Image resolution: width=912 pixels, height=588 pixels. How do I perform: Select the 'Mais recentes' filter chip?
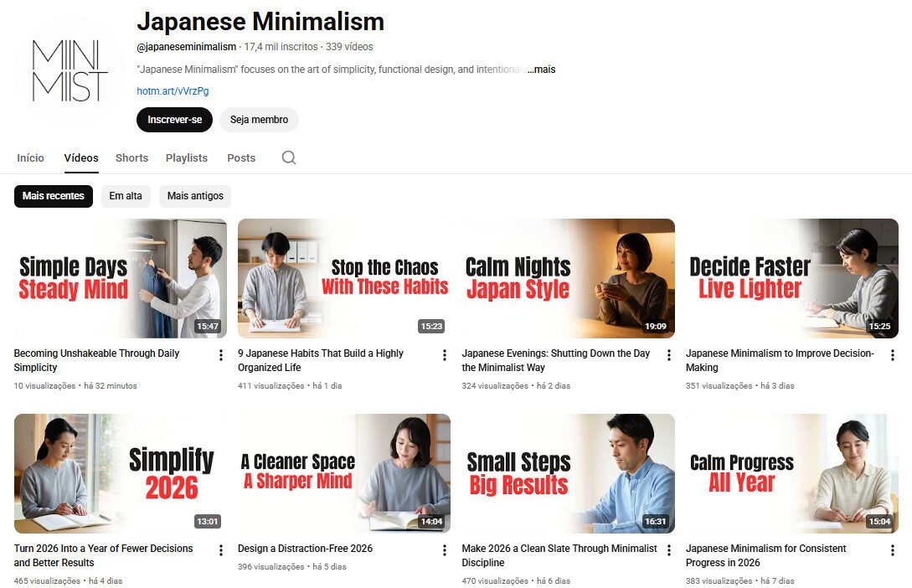[53, 196]
